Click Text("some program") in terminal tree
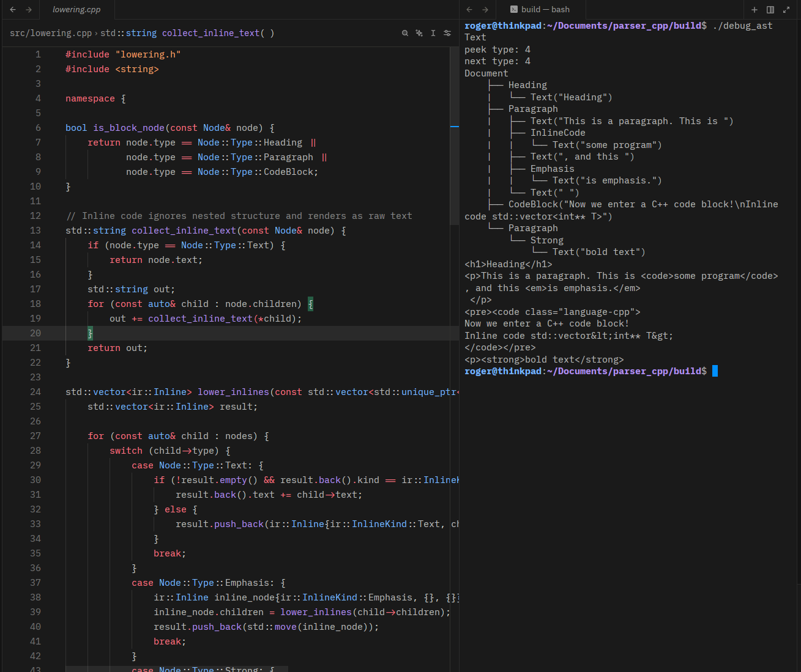Screen dimensions: 801x672 click(x=607, y=145)
